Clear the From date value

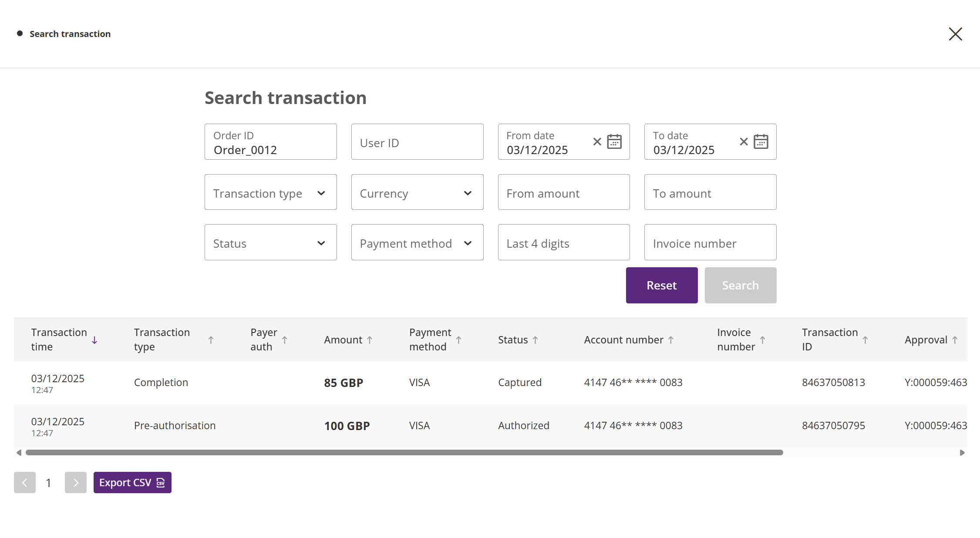pyautogui.click(x=597, y=141)
